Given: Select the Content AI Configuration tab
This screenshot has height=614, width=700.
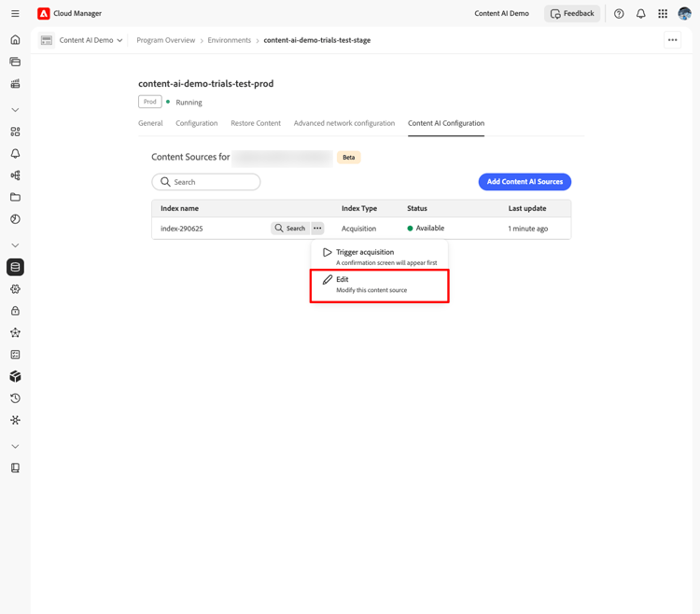Looking at the screenshot, I should (x=446, y=123).
